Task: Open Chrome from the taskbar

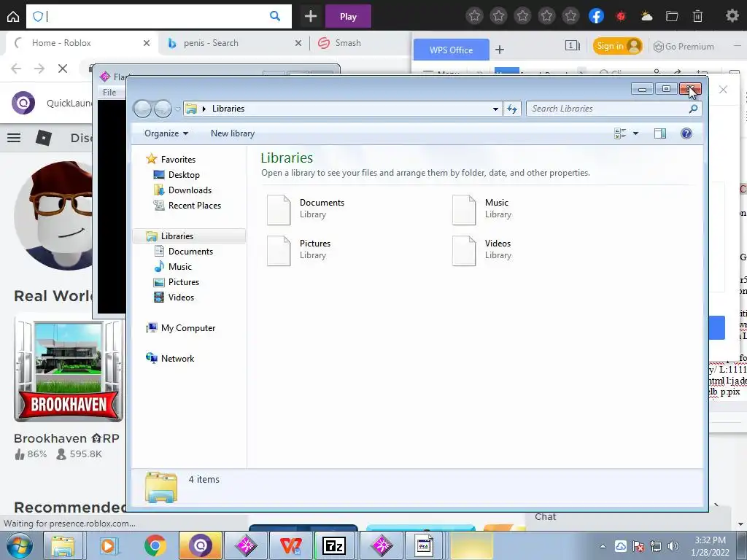Action: coord(155,545)
